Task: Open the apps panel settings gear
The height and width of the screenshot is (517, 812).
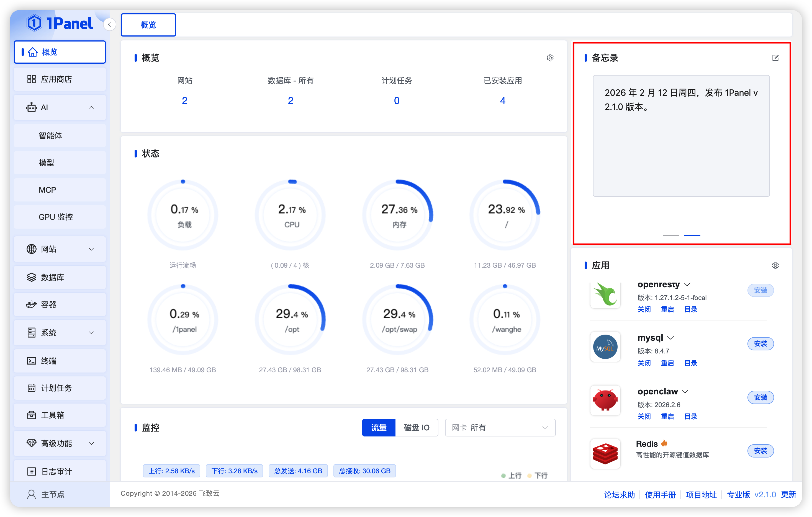Action: point(775,266)
